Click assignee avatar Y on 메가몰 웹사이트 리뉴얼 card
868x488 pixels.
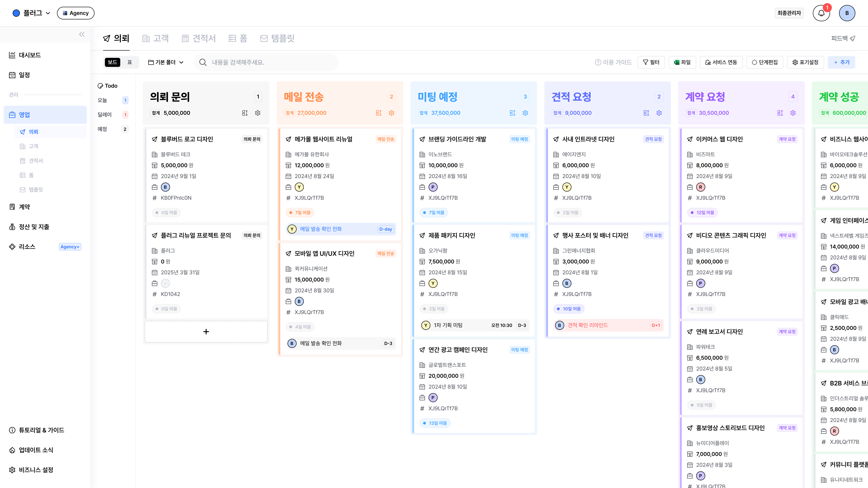[x=299, y=187]
